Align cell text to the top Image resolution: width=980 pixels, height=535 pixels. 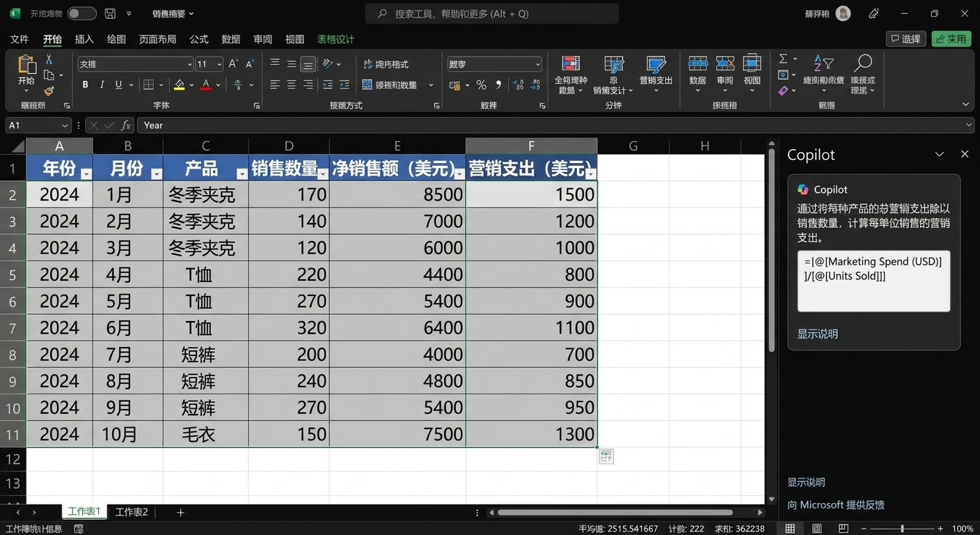(x=275, y=63)
